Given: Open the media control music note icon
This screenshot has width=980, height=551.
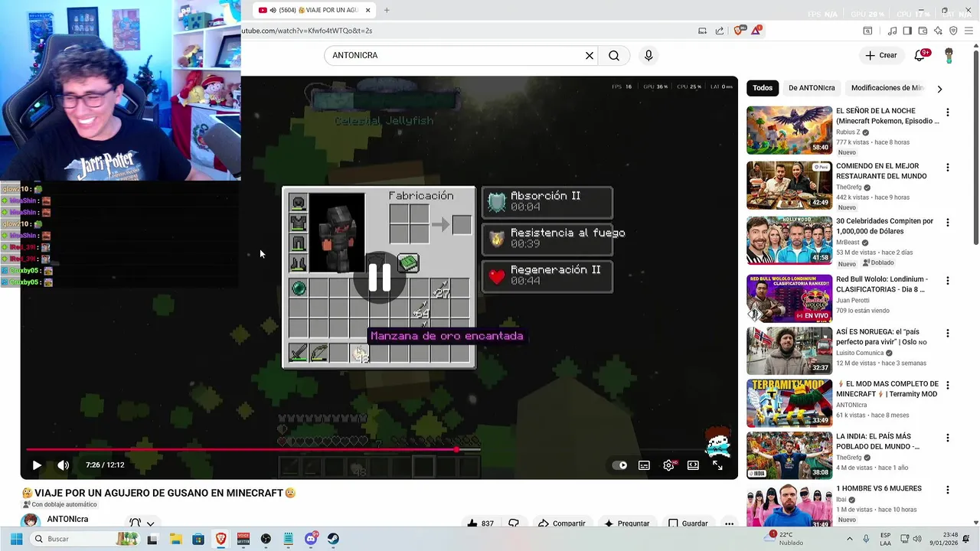Looking at the screenshot, I should pos(892,31).
